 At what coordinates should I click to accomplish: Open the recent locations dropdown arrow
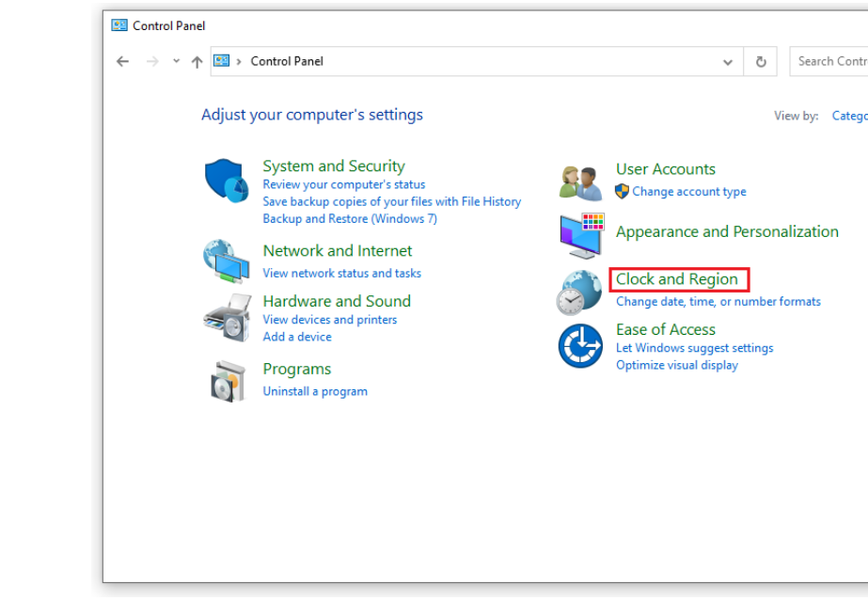point(176,61)
